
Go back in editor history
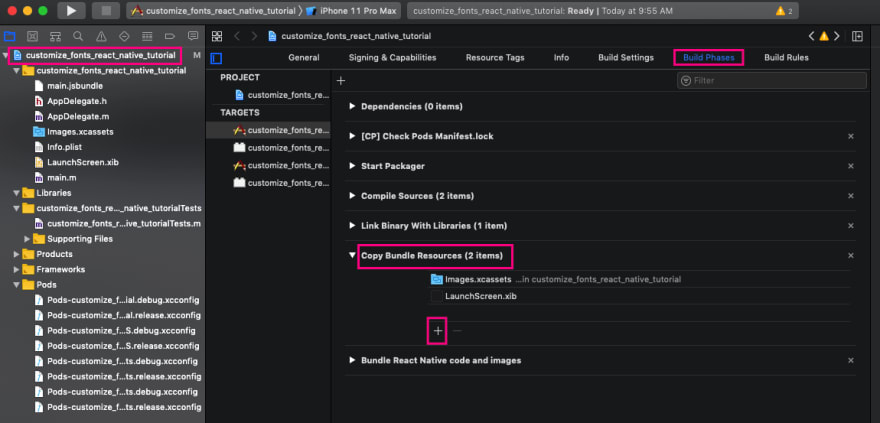(x=237, y=36)
